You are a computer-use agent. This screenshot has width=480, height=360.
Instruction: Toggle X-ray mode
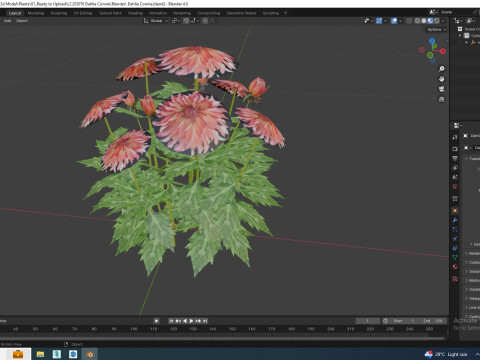[409, 21]
